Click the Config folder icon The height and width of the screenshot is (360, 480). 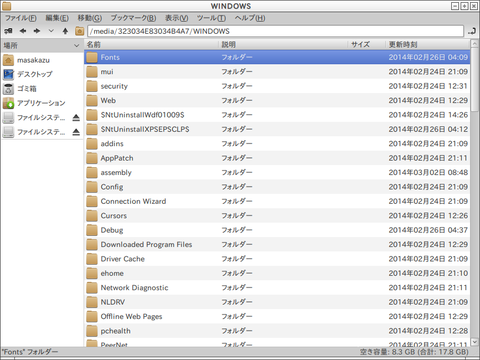tap(92, 187)
